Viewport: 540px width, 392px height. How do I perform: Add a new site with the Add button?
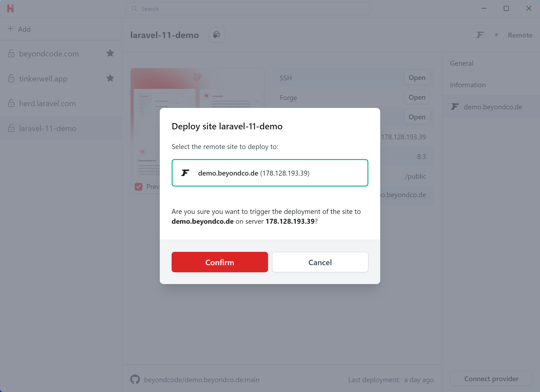[x=19, y=29]
